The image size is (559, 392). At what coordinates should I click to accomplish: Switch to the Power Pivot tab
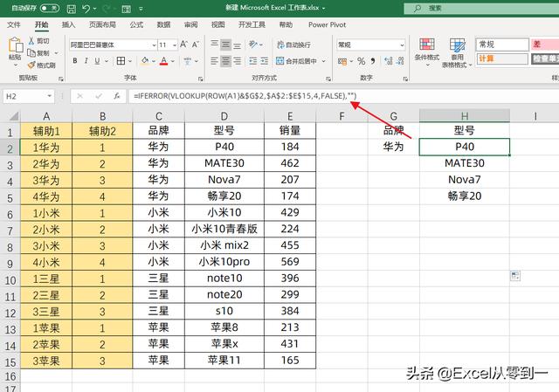[x=327, y=24]
